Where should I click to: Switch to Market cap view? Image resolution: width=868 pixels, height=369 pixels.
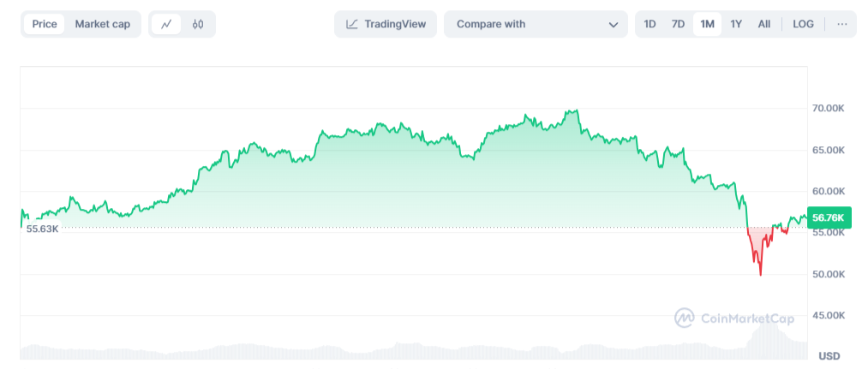(x=103, y=24)
